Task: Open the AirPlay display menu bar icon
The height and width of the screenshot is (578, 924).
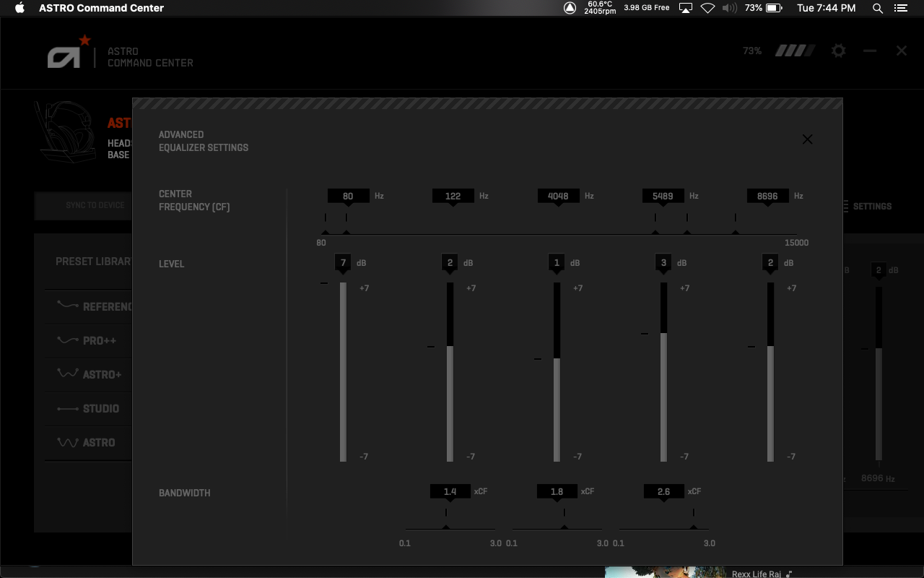Action: pos(686,8)
